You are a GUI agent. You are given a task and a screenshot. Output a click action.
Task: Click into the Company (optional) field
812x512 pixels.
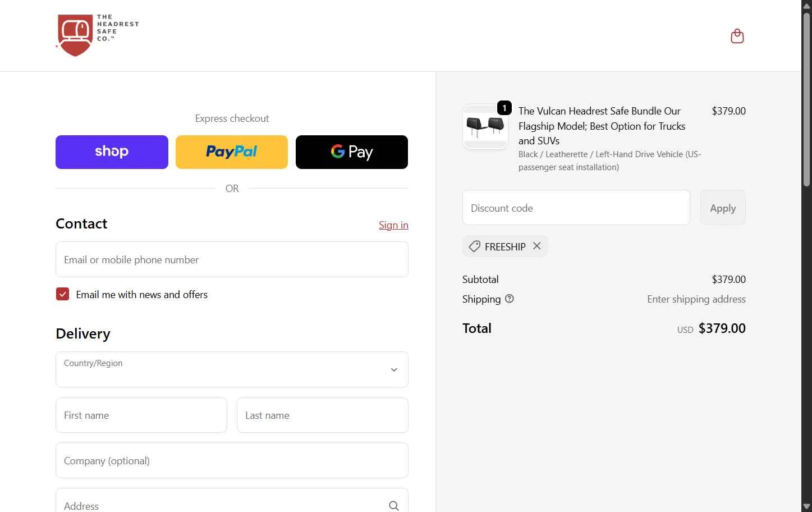tap(232, 460)
